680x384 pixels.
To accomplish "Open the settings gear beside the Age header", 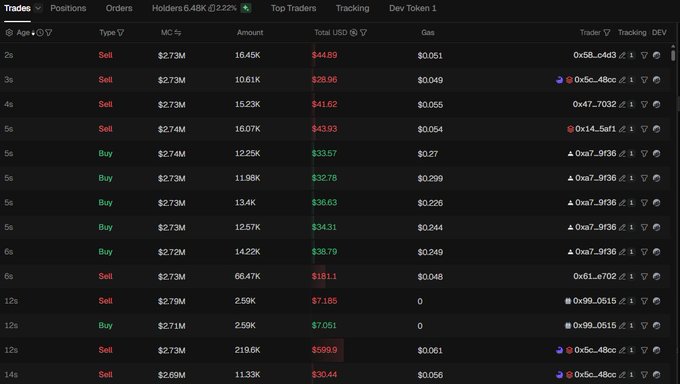I will tap(9, 33).
